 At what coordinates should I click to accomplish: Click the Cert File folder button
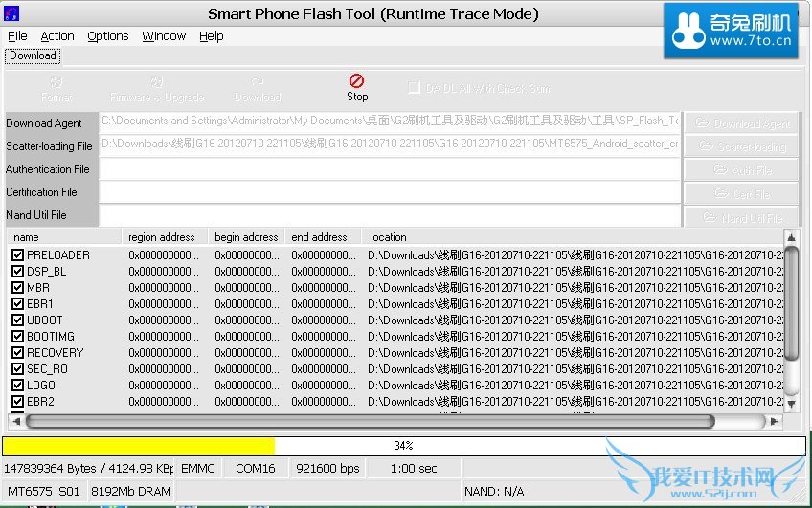pos(741,192)
